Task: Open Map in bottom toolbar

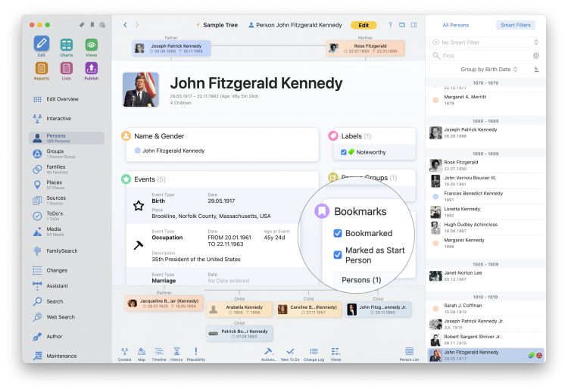Action: [142, 354]
